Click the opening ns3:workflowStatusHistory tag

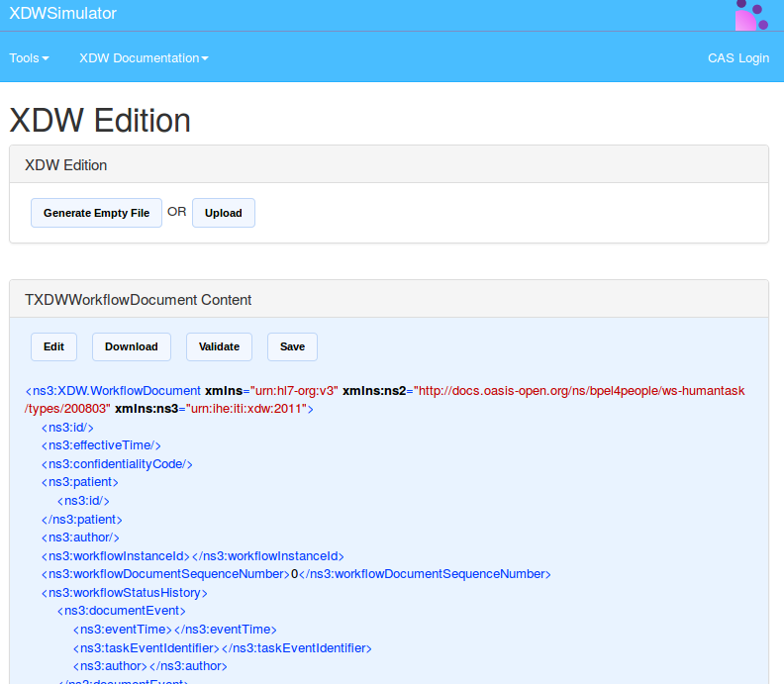[125, 592]
